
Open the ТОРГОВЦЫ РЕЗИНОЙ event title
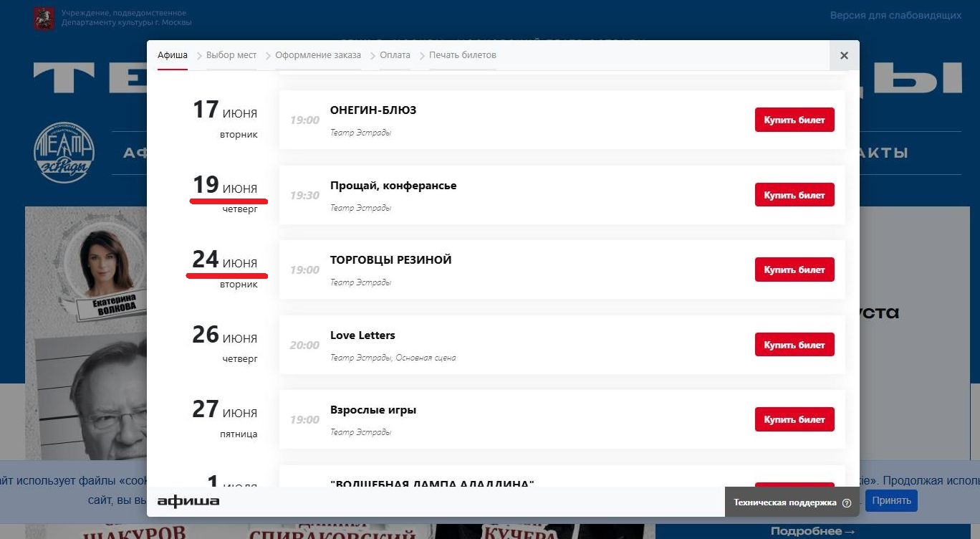(391, 260)
